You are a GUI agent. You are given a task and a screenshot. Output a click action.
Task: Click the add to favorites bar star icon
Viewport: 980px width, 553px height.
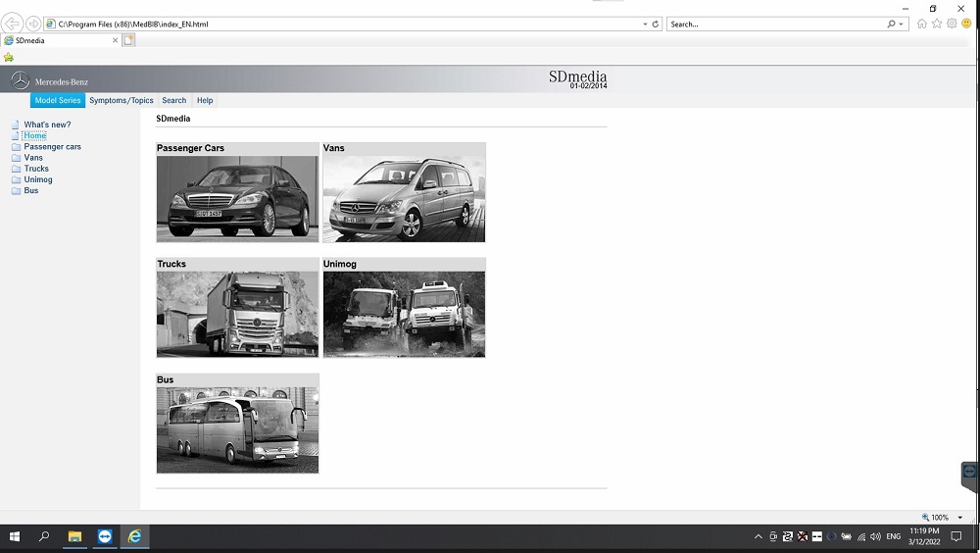coord(9,57)
